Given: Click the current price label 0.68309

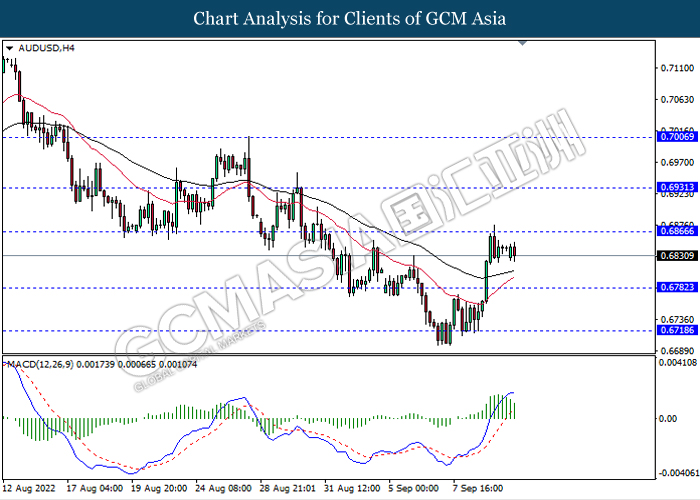Looking at the screenshot, I should [677, 256].
